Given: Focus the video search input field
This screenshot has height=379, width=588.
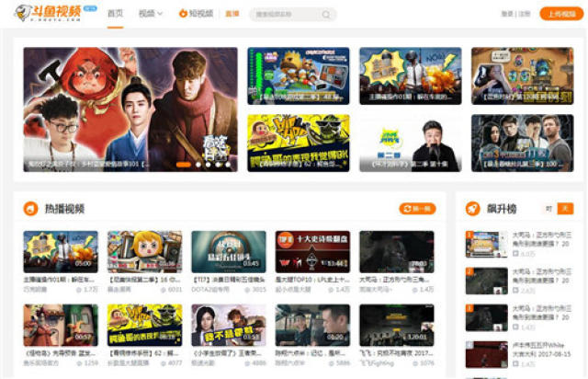Looking at the screenshot, I should click(x=287, y=15).
